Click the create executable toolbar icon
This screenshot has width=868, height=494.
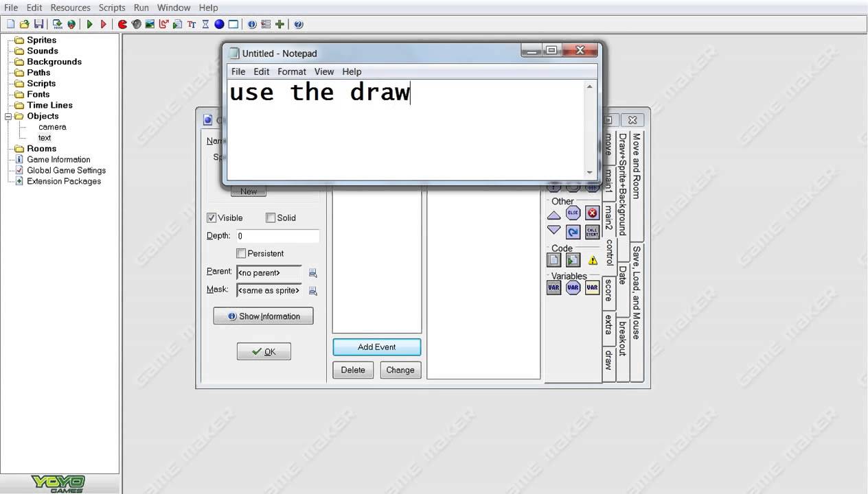pos(58,24)
